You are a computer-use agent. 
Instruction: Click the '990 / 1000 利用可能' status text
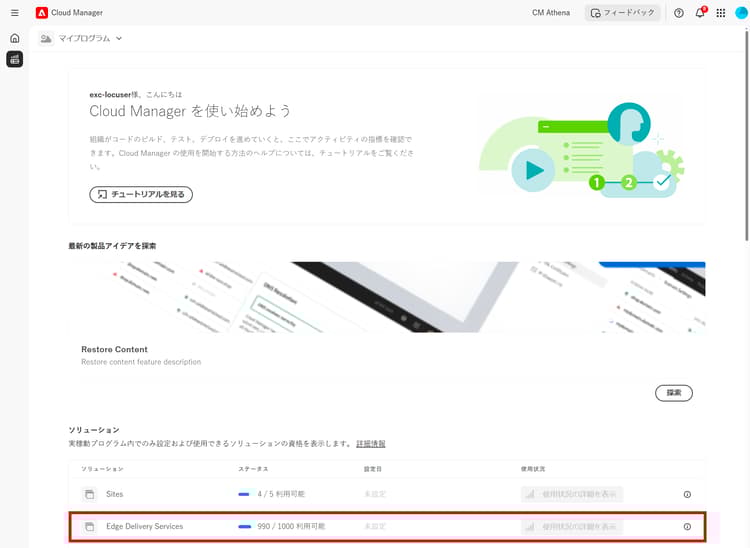pyautogui.click(x=291, y=526)
